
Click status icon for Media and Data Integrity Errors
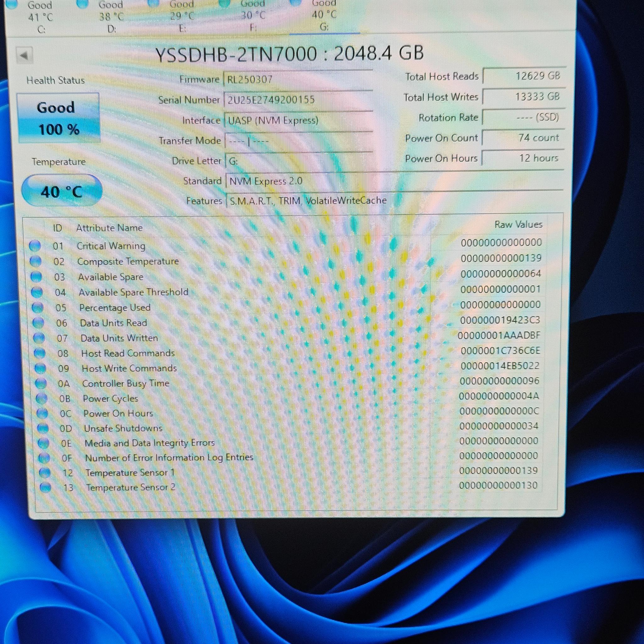pyautogui.click(x=43, y=443)
